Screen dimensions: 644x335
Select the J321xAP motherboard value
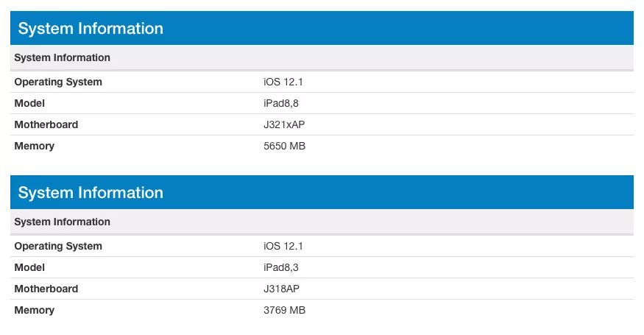click(x=284, y=124)
